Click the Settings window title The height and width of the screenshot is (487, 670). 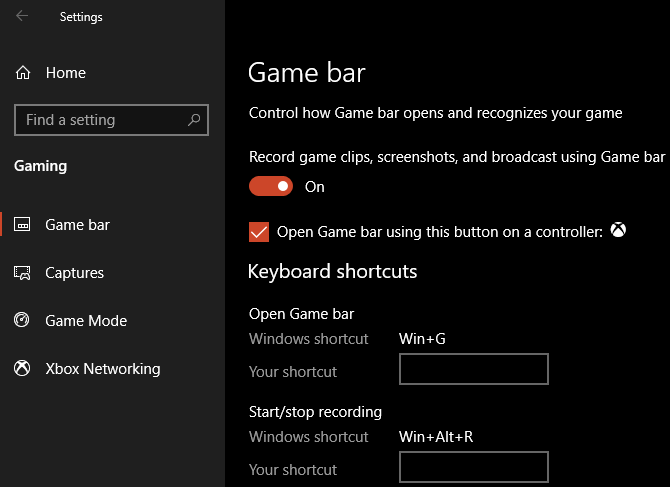pyautogui.click(x=81, y=17)
